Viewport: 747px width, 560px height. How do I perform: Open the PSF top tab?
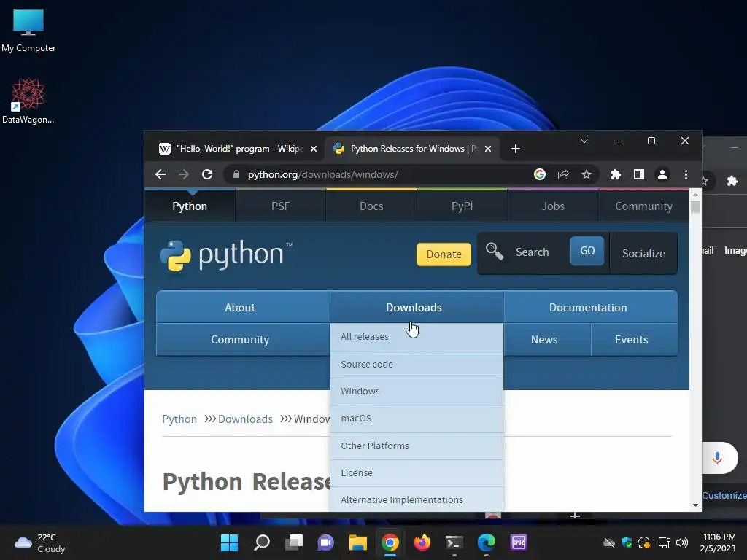point(281,206)
